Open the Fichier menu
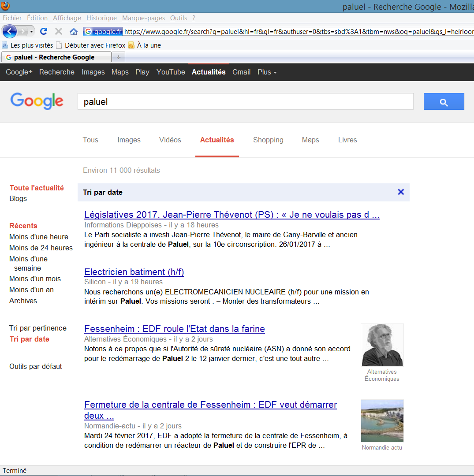 (x=12, y=18)
